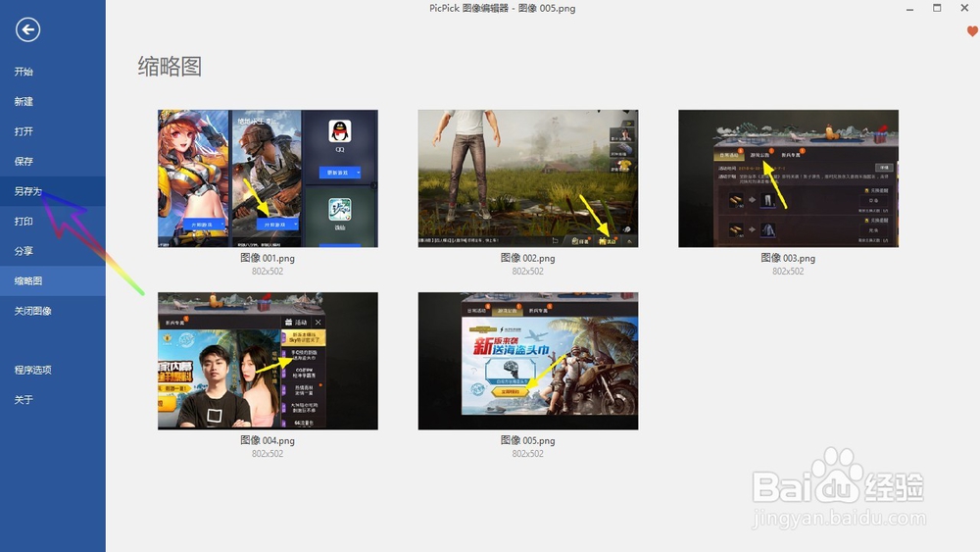Screen dimensions: 980x552
Task: Select thumbnail of 图像 004.png
Action: pyautogui.click(x=268, y=361)
